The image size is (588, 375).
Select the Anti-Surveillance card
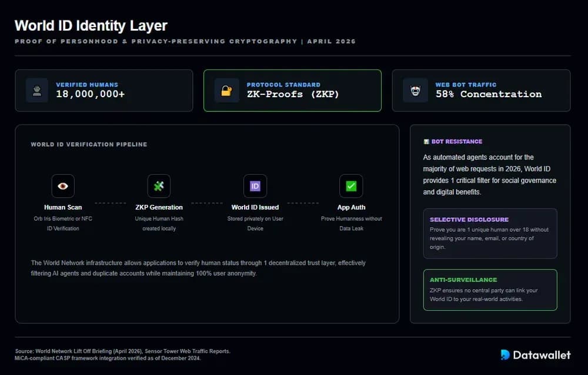[x=490, y=290]
